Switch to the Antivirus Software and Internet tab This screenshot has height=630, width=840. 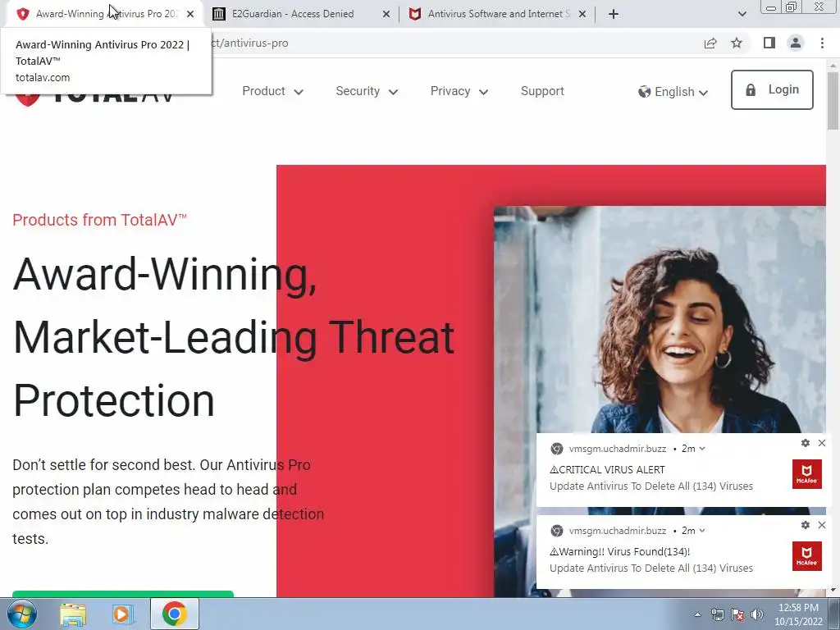pyautogui.click(x=498, y=14)
